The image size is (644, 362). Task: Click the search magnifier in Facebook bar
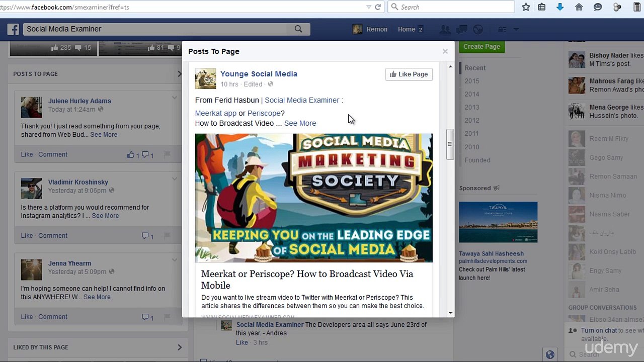[x=298, y=29]
